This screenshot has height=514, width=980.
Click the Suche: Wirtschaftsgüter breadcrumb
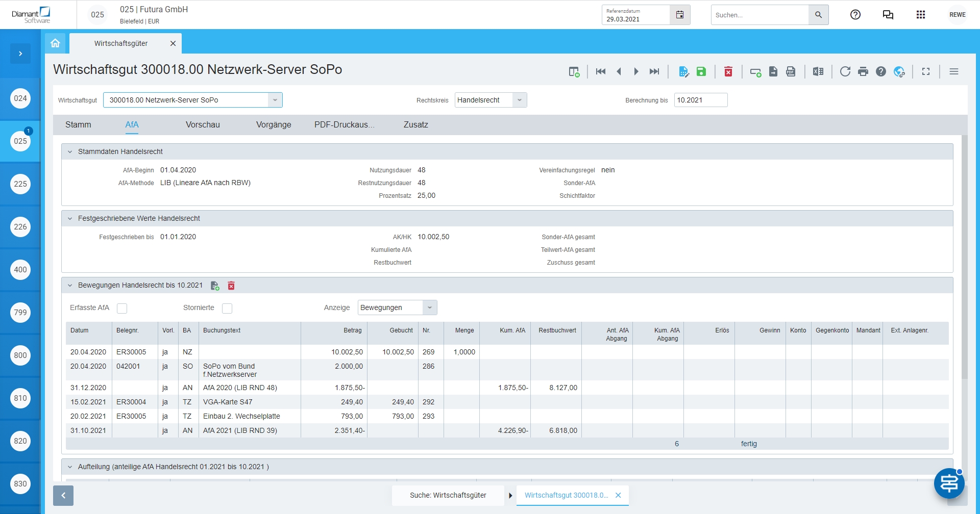point(448,495)
